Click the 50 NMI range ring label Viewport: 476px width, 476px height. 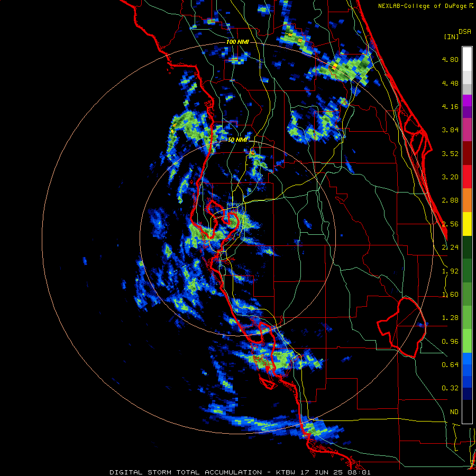[237, 140]
